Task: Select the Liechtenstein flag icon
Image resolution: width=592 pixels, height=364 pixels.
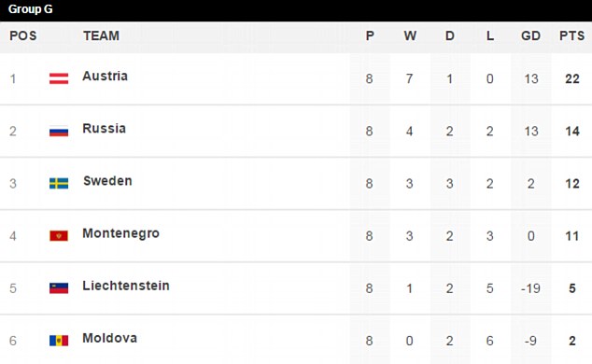Action: coord(59,288)
